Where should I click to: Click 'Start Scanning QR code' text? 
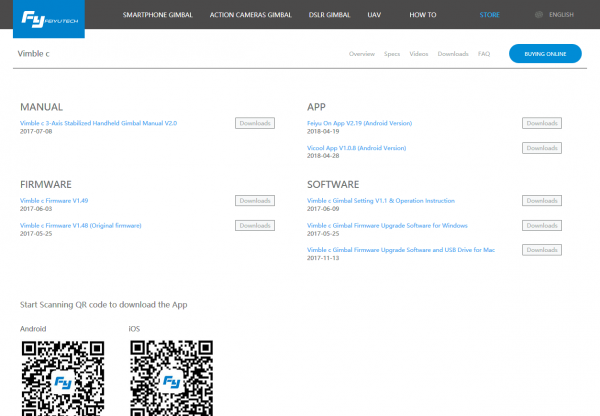(104, 305)
